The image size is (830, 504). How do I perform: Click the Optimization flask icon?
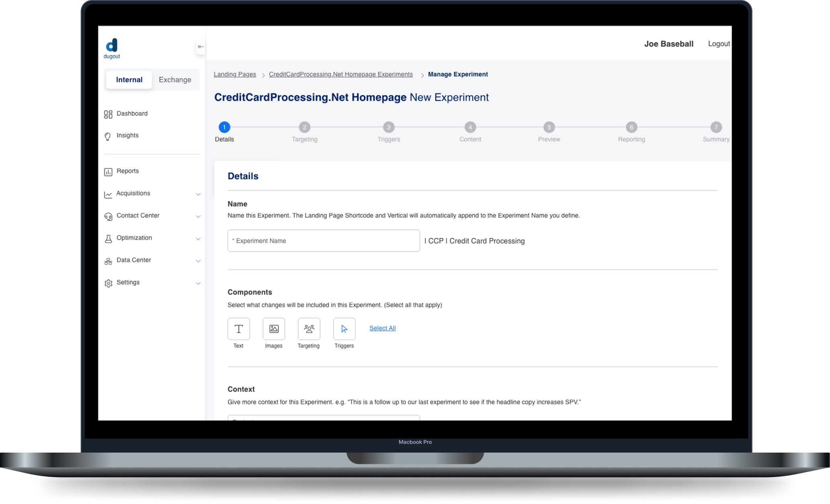(108, 239)
